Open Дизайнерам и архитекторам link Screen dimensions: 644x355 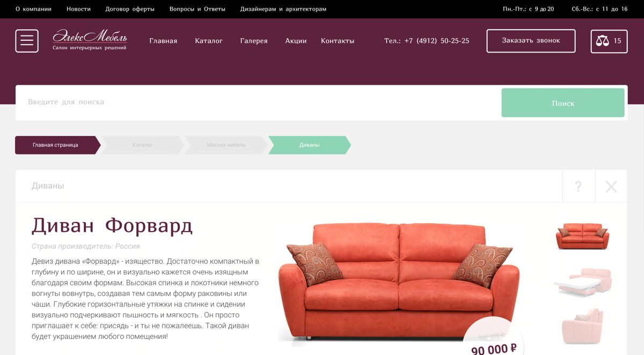tap(283, 9)
